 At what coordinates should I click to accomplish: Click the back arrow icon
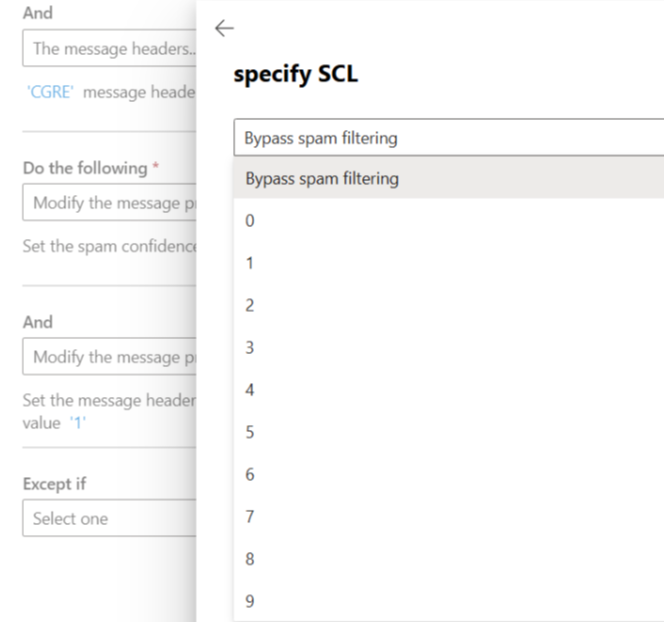point(224,29)
